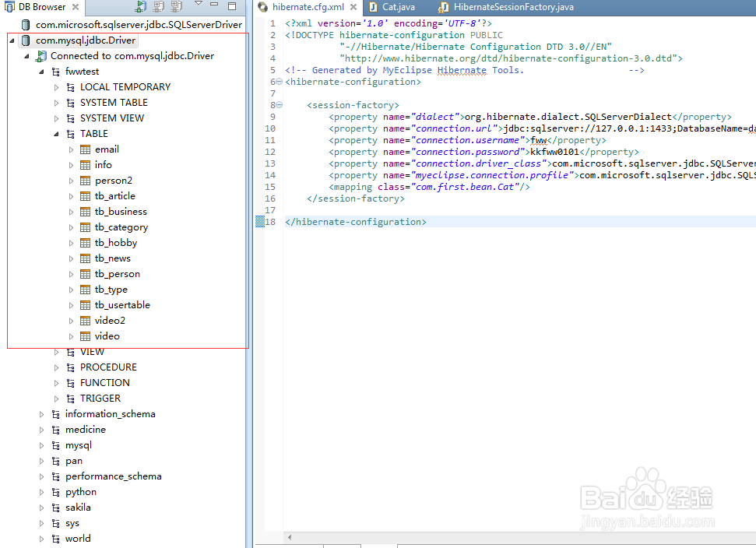Open the DB Browser view menu triangle

[199, 4]
